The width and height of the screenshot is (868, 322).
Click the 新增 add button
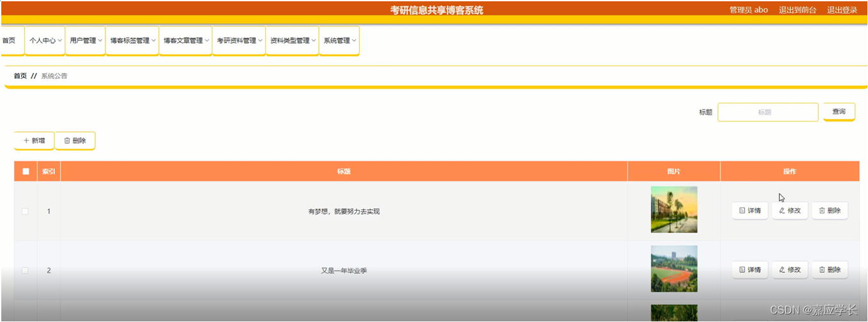(x=34, y=141)
